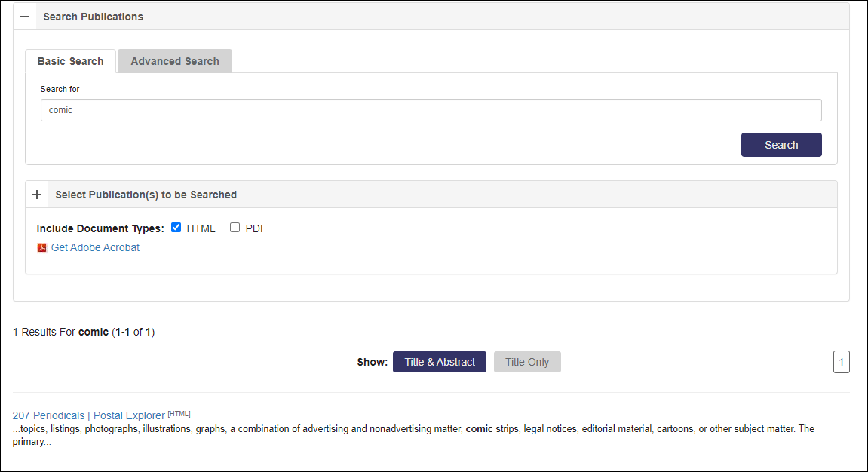Expand Select Publication(s) plus icon
Viewport: 868px width, 472px height.
coord(37,195)
